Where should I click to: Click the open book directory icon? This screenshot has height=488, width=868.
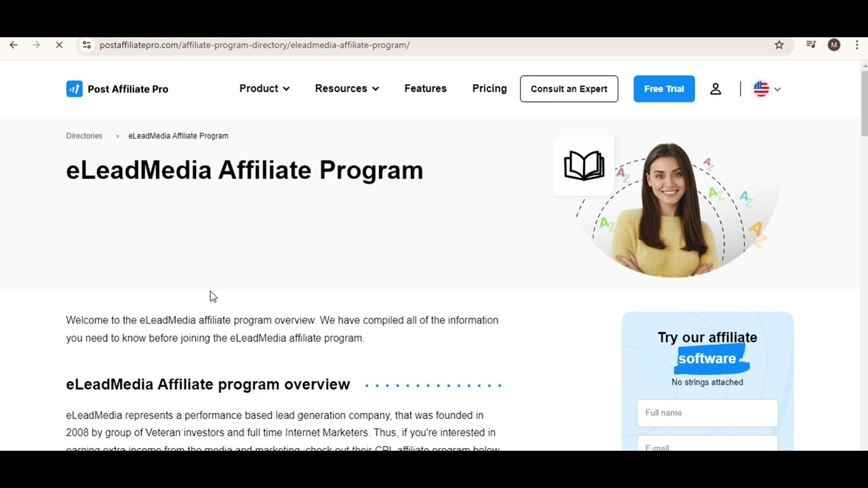coord(584,165)
